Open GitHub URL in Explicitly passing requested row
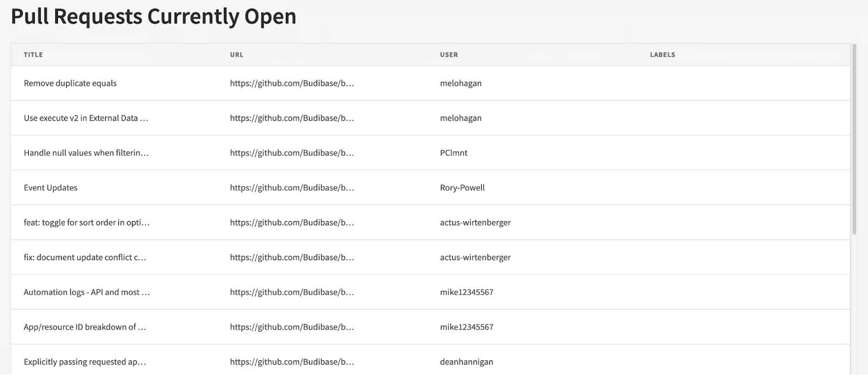The height and width of the screenshot is (375, 868). pyautogui.click(x=292, y=362)
